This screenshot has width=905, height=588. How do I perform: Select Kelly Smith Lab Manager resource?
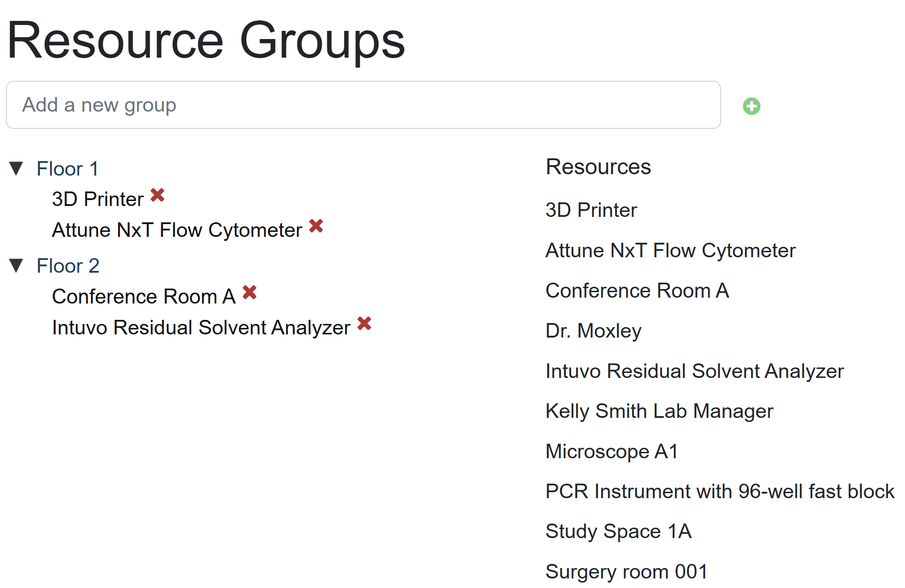pos(659,411)
